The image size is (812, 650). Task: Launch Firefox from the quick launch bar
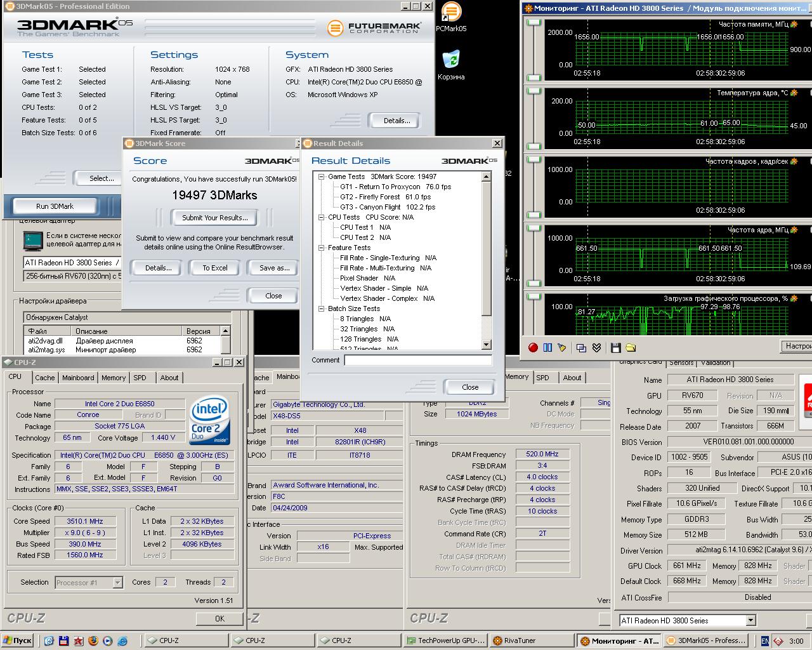tap(93, 641)
